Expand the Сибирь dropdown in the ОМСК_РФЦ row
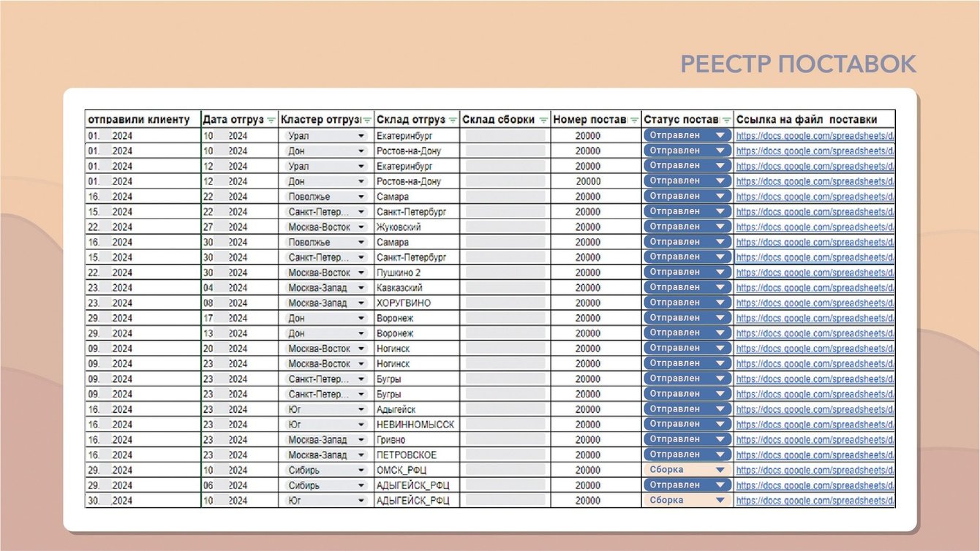 (x=361, y=471)
